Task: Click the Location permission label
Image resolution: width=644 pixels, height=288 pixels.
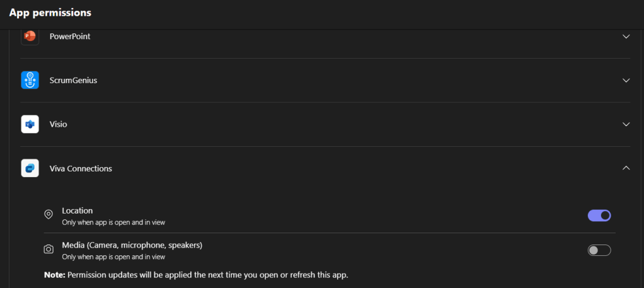Action: pos(78,210)
